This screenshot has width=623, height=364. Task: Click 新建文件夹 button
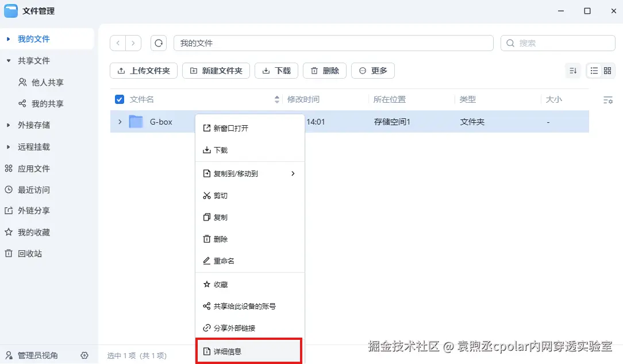(x=216, y=71)
